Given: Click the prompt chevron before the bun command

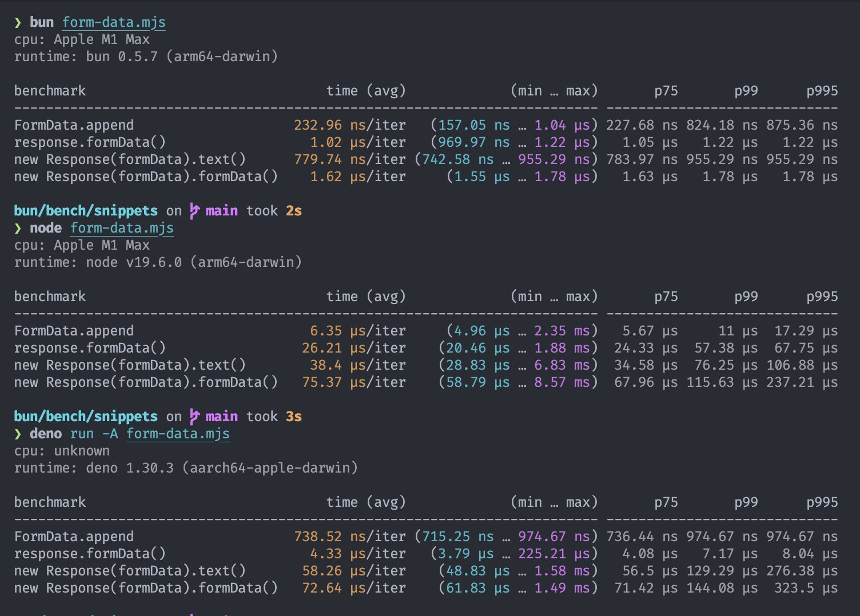Looking at the screenshot, I should coord(18,22).
